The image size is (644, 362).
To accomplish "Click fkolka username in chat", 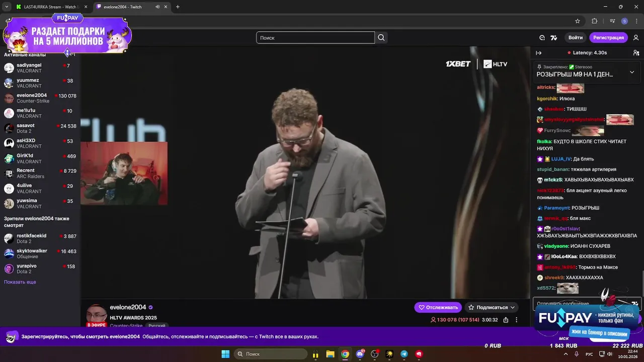I will 544,141.
